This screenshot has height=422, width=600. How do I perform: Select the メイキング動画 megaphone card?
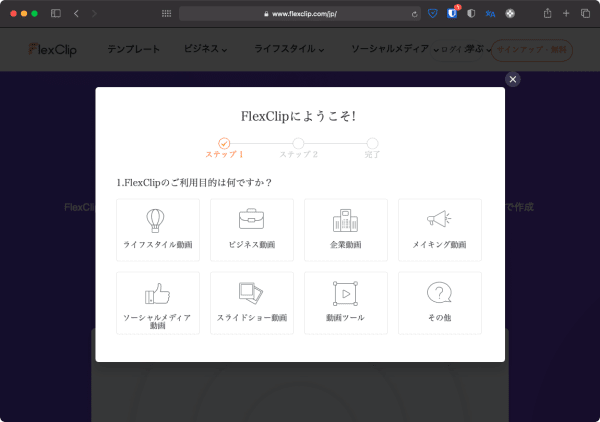440,230
